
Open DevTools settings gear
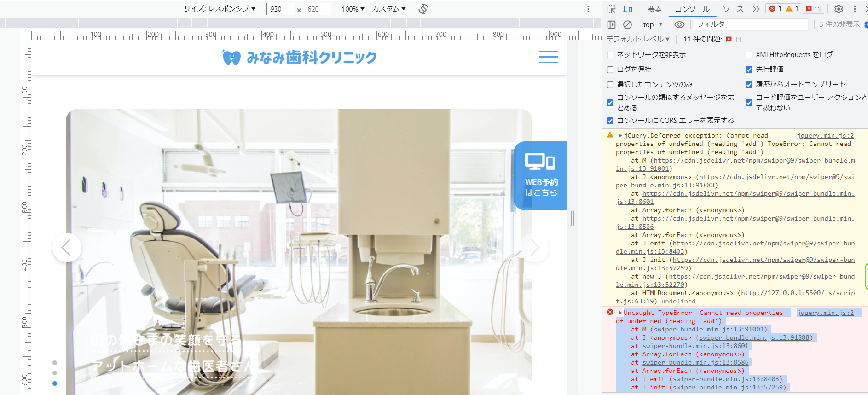click(x=839, y=9)
